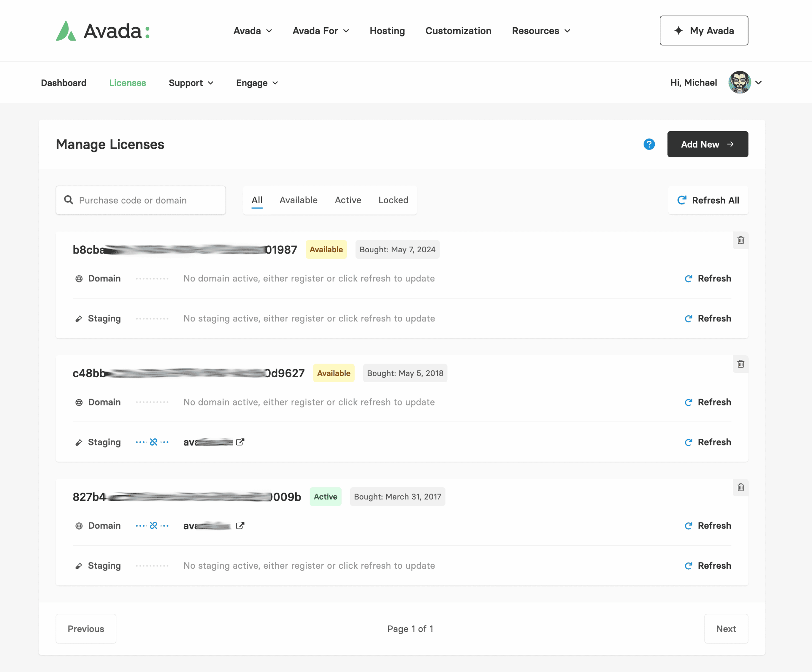812x672 pixels.
Task: Click the blue help question mark icon
Action: click(649, 144)
